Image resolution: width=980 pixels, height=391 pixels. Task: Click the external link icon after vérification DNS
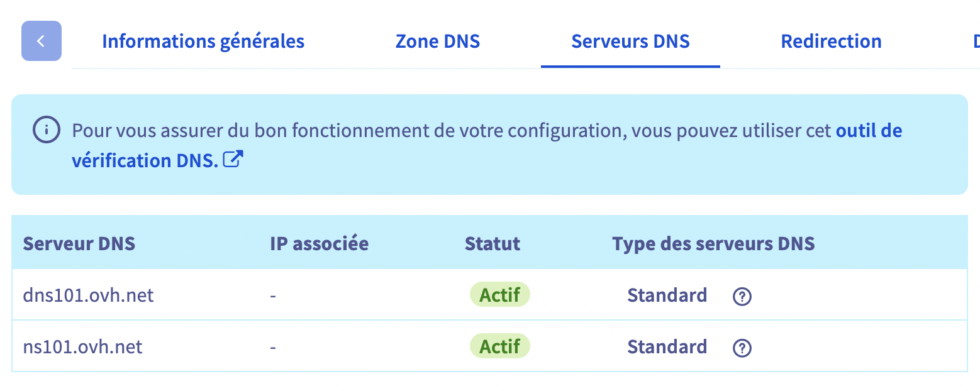pos(233,160)
